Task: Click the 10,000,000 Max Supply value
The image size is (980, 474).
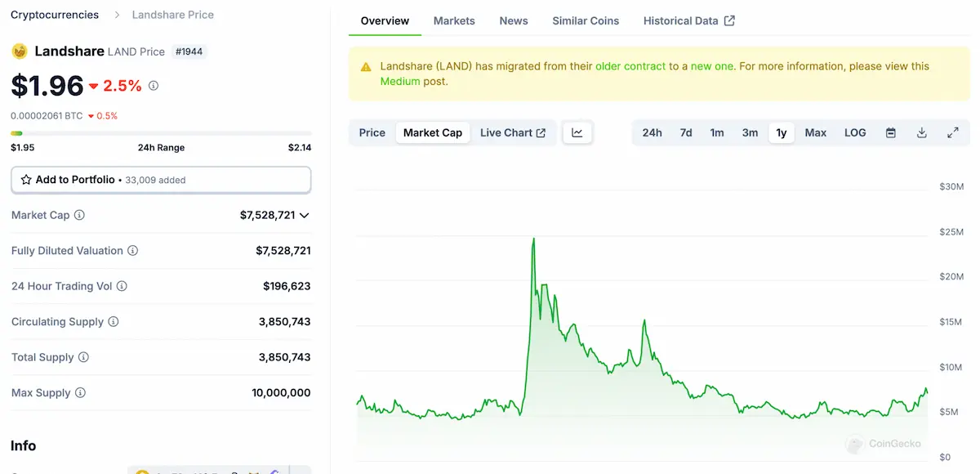Action: click(281, 393)
